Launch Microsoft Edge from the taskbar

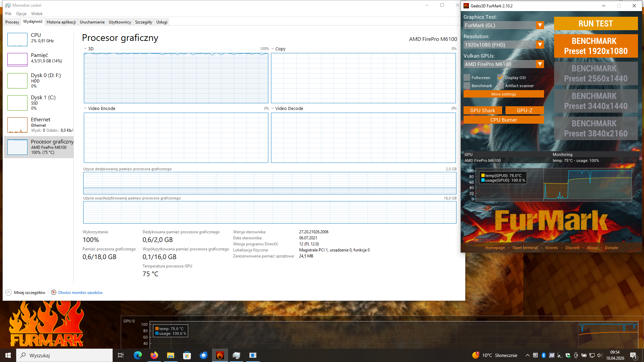tap(138, 355)
